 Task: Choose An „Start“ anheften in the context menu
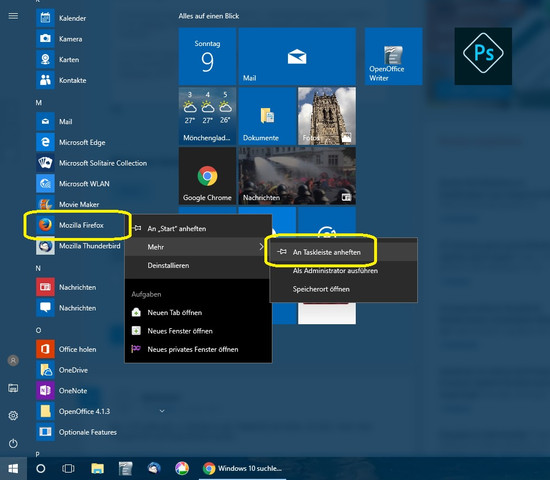[x=198, y=228]
